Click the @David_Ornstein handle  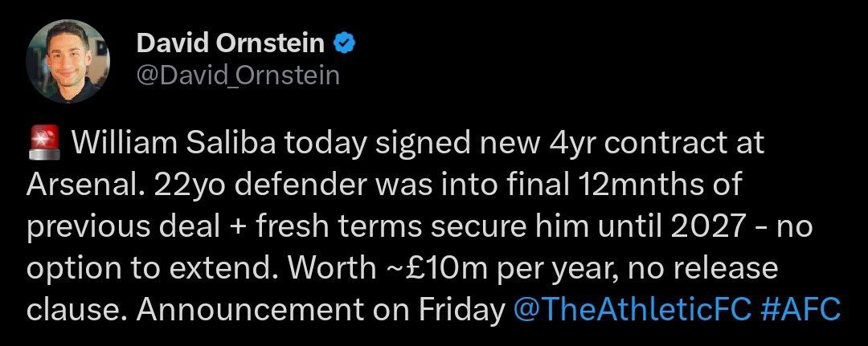[x=238, y=75]
